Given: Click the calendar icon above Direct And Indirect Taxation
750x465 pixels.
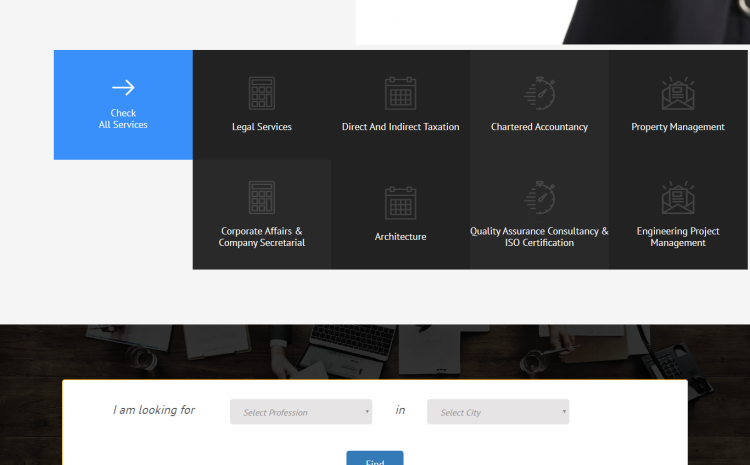Looking at the screenshot, I should coord(400,93).
